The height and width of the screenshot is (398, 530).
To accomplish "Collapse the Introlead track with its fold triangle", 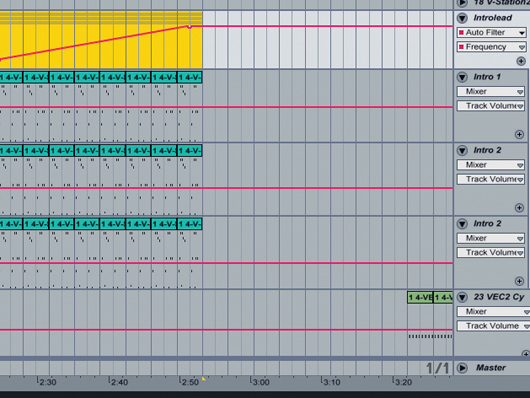I will click(462, 18).
